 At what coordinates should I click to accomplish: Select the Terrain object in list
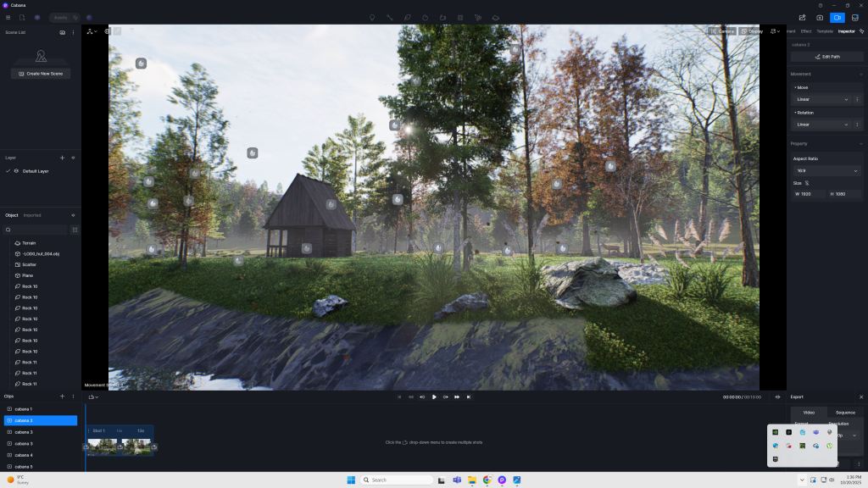pyautogui.click(x=29, y=243)
